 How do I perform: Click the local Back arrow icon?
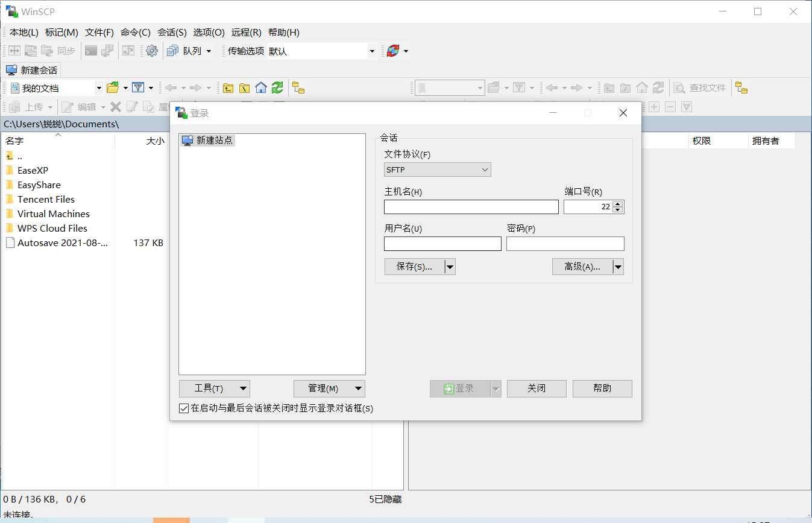(171, 88)
